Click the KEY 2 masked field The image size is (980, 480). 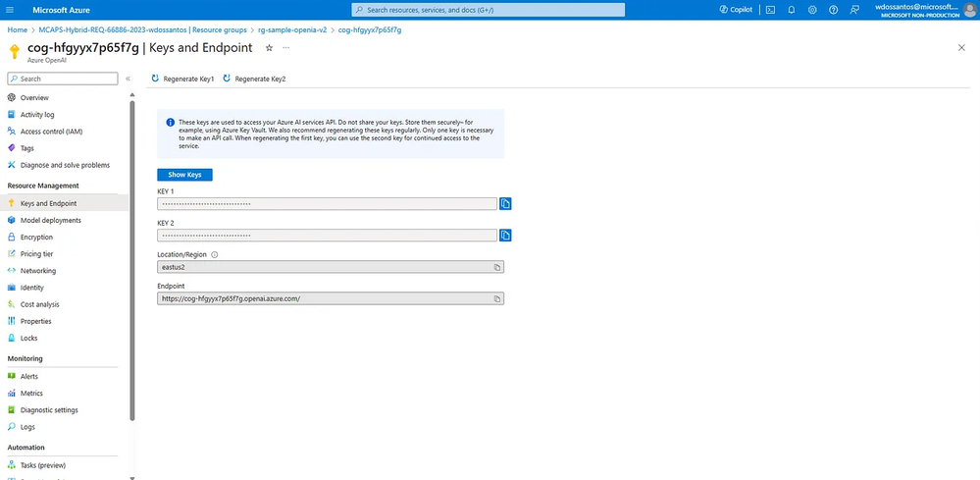(327, 235)
